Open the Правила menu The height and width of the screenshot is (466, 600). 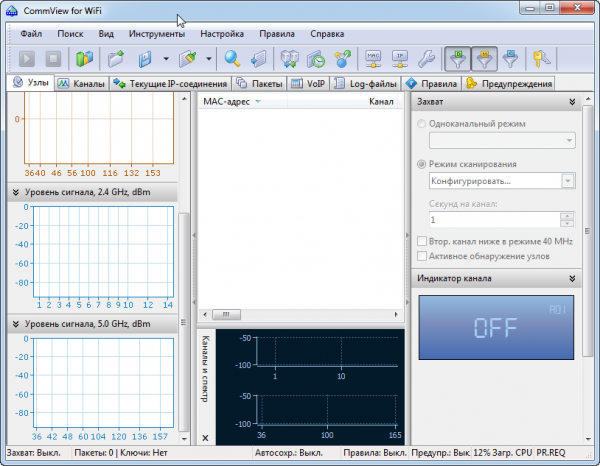277,34
